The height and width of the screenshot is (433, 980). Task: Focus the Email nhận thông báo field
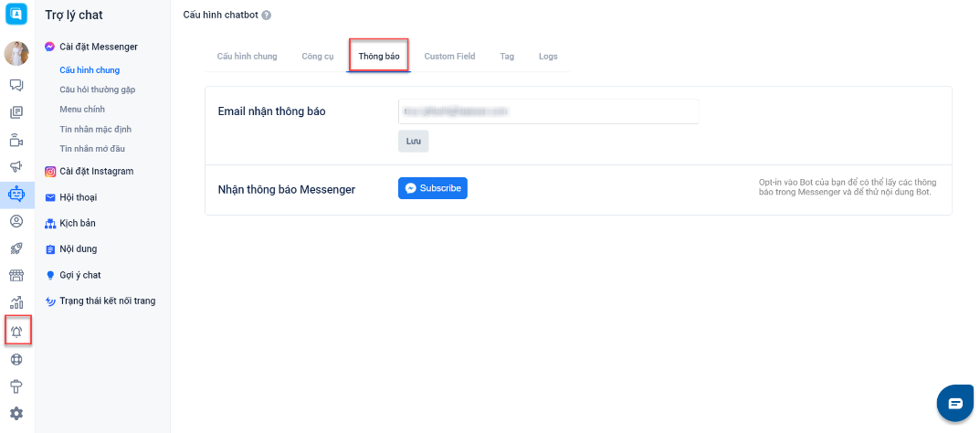pos(548,111)
